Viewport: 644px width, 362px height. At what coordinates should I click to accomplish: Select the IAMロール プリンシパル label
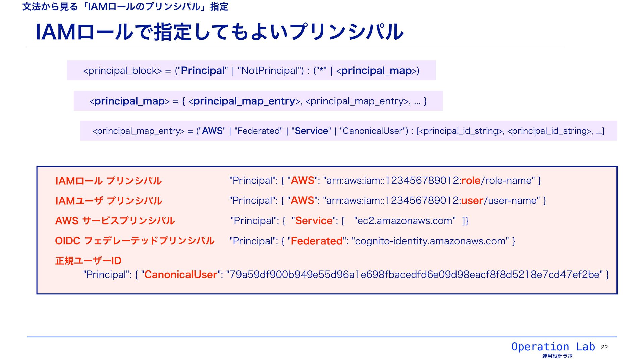coord(108,181)
